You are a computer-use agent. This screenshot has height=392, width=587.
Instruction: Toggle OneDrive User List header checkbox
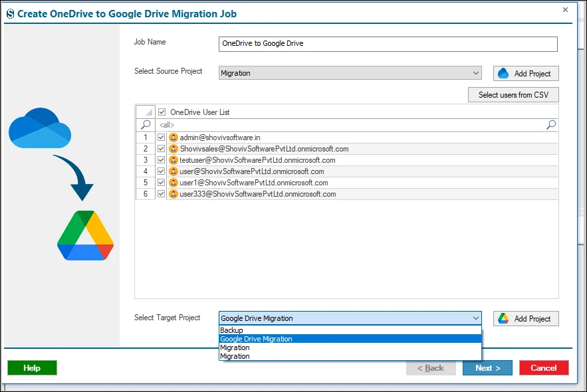tap(162, 112)
